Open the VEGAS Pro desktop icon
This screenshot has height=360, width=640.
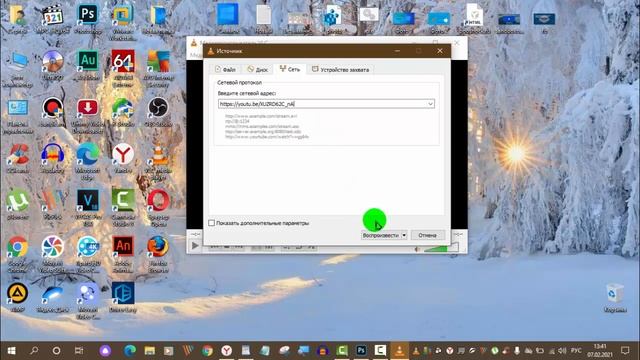[x=88, y=207]
